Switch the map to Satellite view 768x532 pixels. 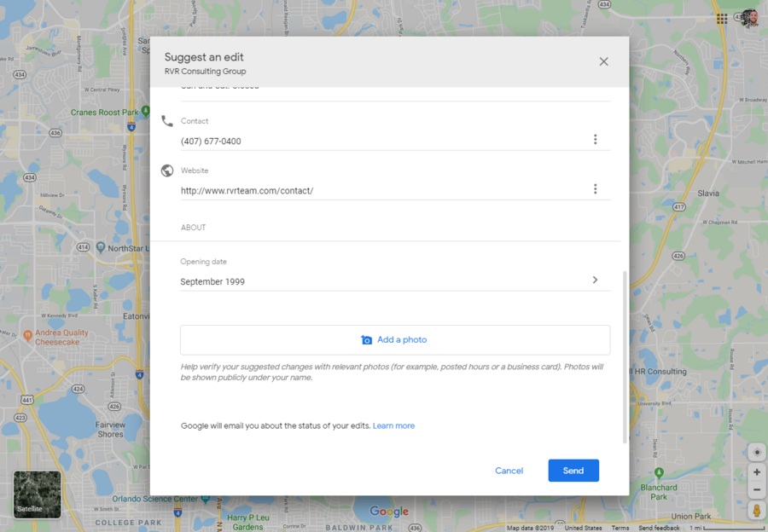point(36,494)
